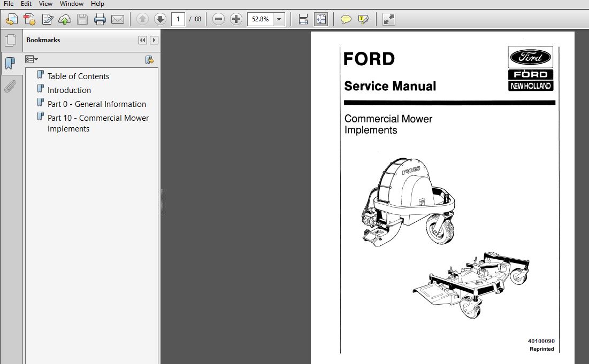Click the Commercial Mower Implements title text

click(x=388, y=124)
